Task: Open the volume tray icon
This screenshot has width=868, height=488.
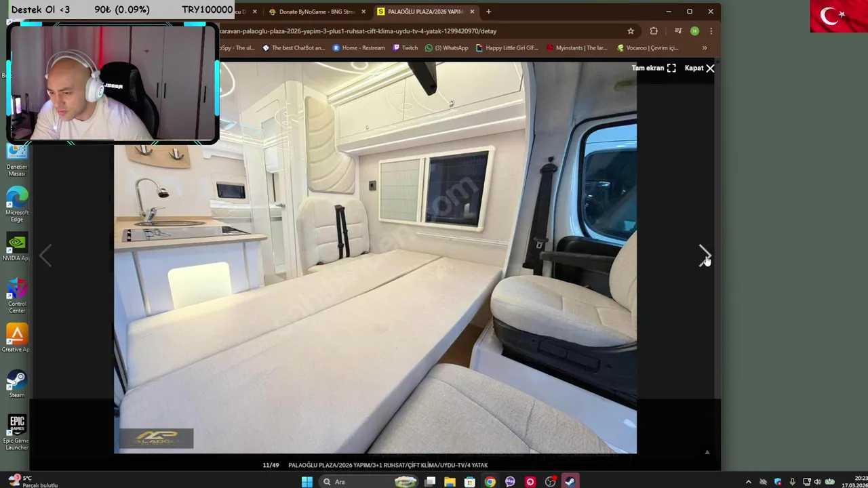Action: tap(818, 482)
